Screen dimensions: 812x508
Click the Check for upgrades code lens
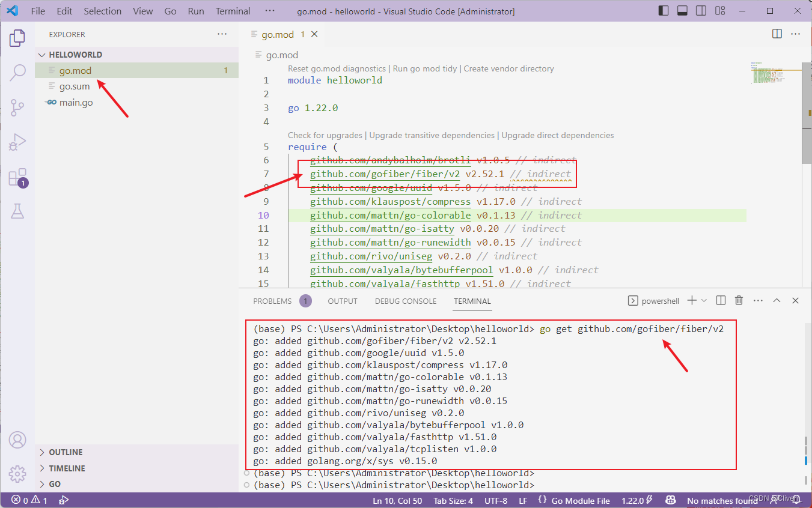(325, 135)
